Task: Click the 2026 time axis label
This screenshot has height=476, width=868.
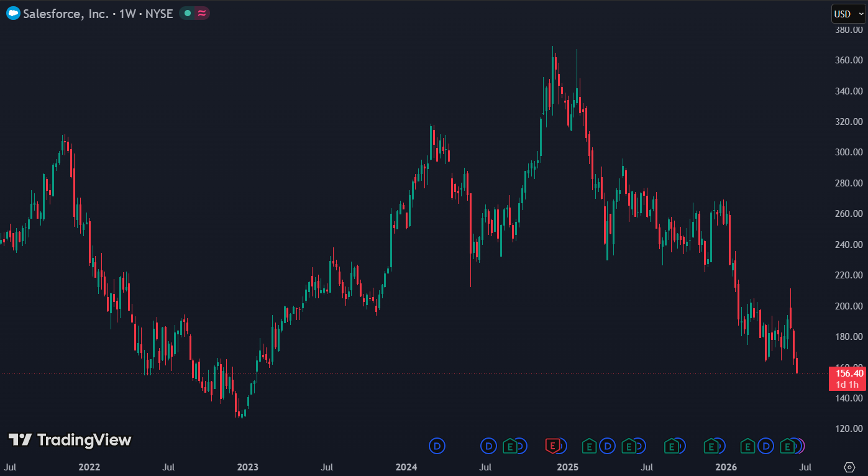Action: point(726,467)
